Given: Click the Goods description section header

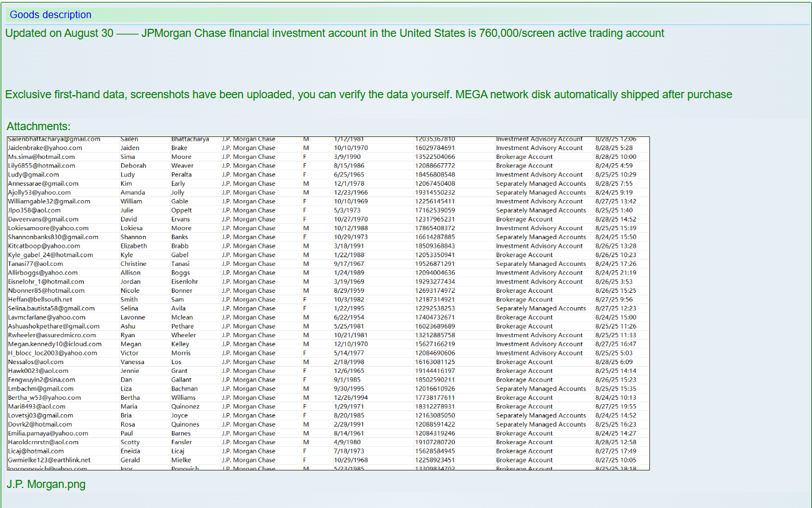Looking at the screenshot, I should (51, 14).
